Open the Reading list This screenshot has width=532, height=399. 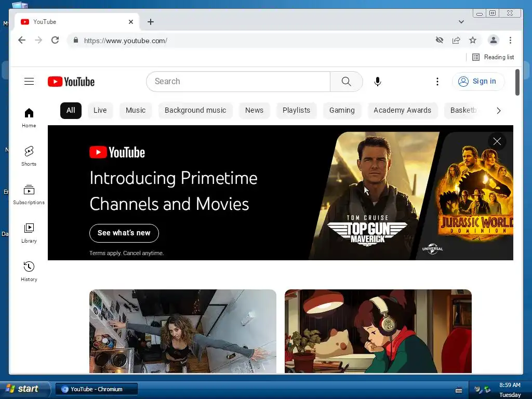pyautogui.click(x=493, y=57)
